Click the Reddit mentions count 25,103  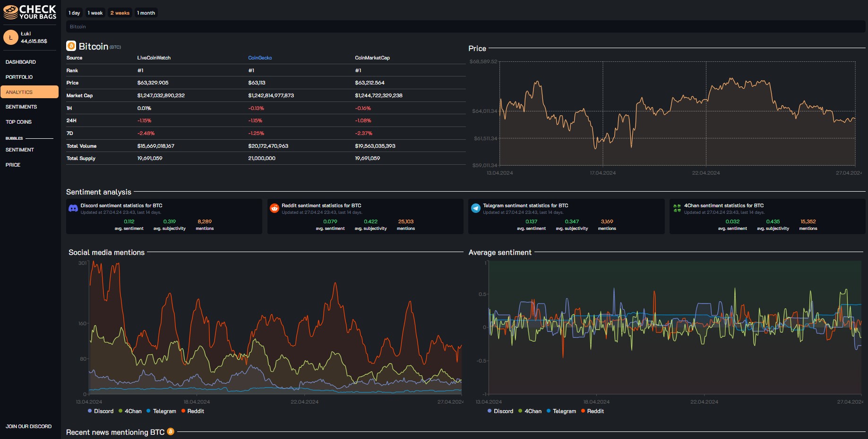[406, 221]
